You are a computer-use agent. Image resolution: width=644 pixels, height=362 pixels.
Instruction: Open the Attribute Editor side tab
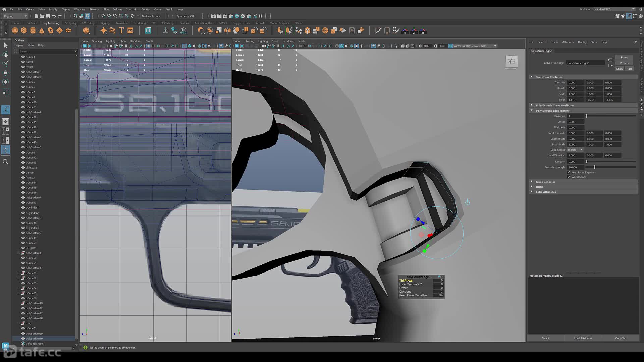[x=641, y=107]
